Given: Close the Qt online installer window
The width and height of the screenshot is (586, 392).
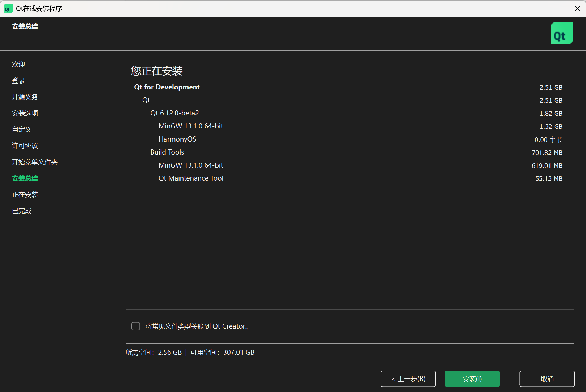Looking at the screenshot, I should (577, 8).
